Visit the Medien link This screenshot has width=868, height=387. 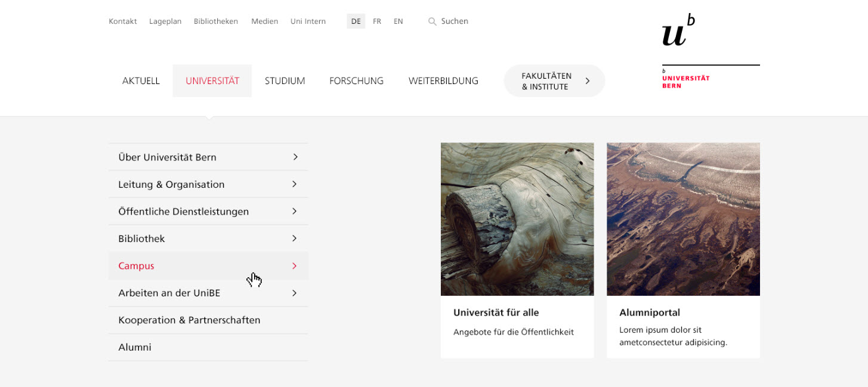[x=265, y=21]
